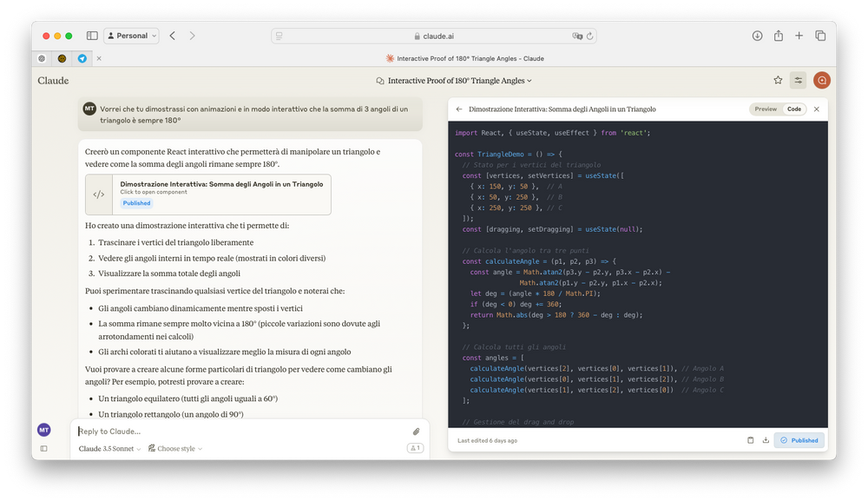This screenshot has height=501, width=868.
Task: Click the user message about triangolo 180°
Action: pyautogui.click(x=254, y=115)
